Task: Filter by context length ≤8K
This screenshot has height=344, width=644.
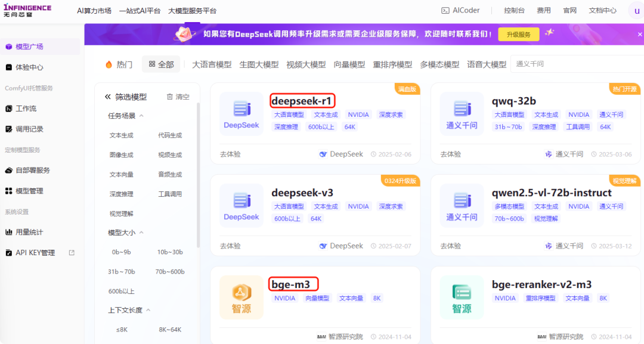Action: click(x=121, y=330)
